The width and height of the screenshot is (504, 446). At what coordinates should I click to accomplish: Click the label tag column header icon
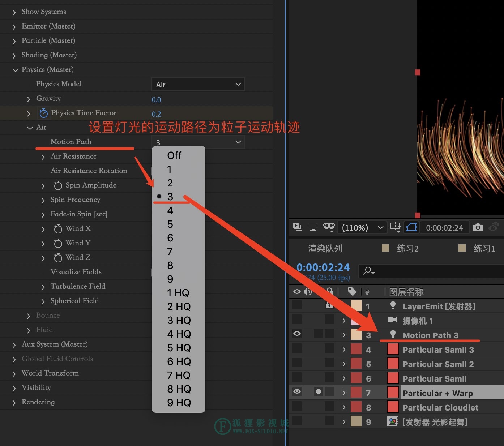(352, 292)
